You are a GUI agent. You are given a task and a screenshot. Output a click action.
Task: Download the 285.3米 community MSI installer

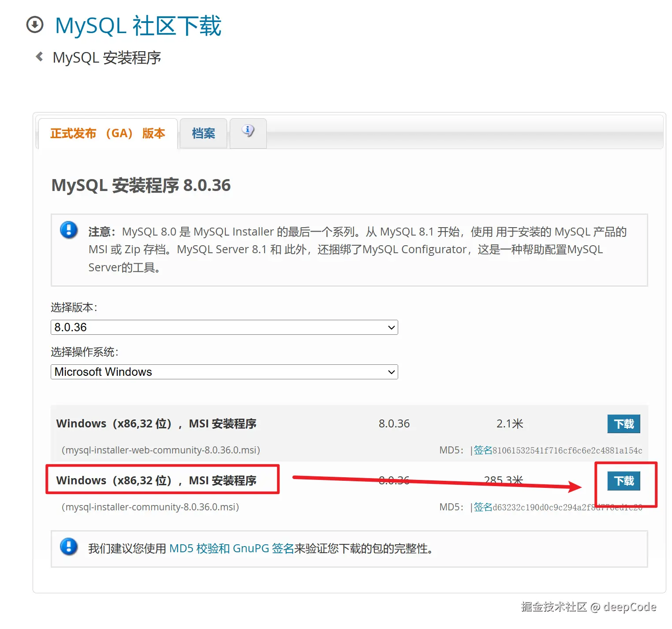click(x=623, y=481)
